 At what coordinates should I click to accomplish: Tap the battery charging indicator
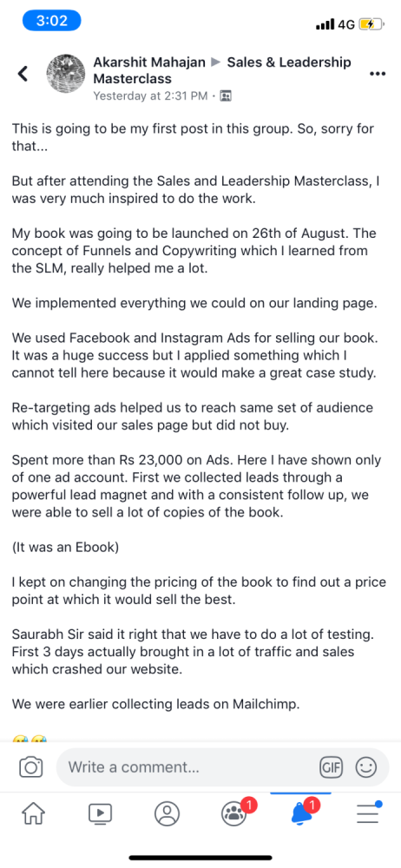371,24
